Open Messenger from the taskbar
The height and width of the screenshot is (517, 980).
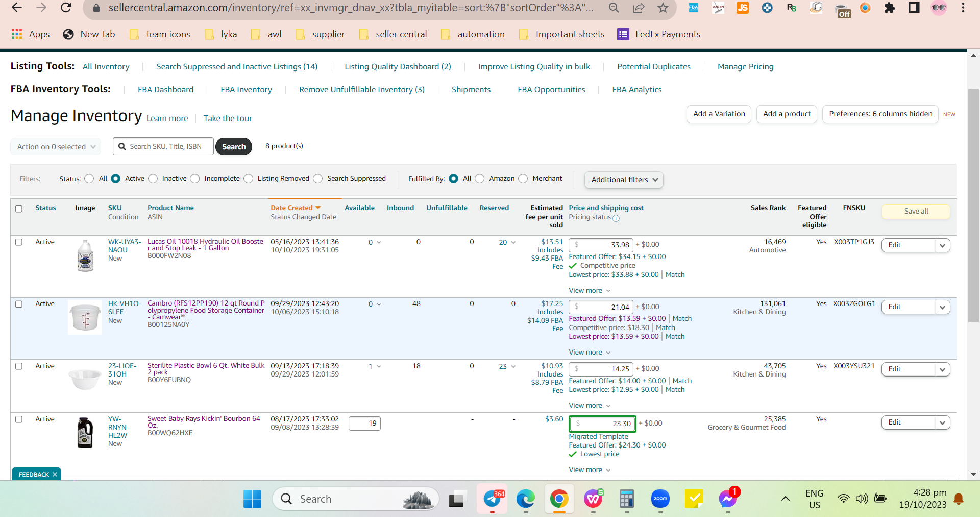point(727,499)
